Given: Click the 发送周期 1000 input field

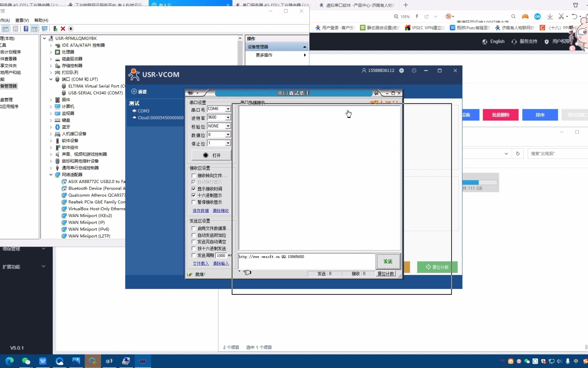Looking at the screenshot, I should point(221,256).
